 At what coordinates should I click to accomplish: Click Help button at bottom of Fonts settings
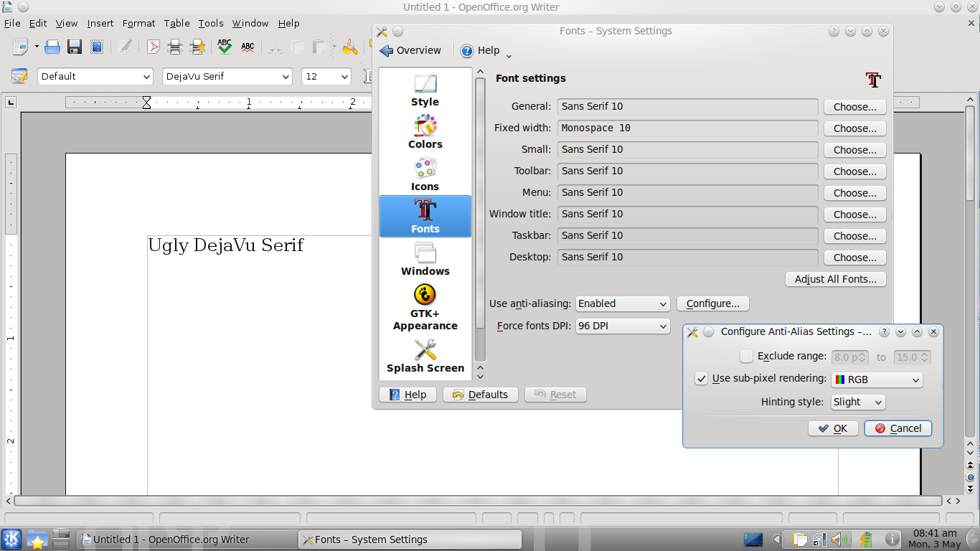click(x=407, y=395)
